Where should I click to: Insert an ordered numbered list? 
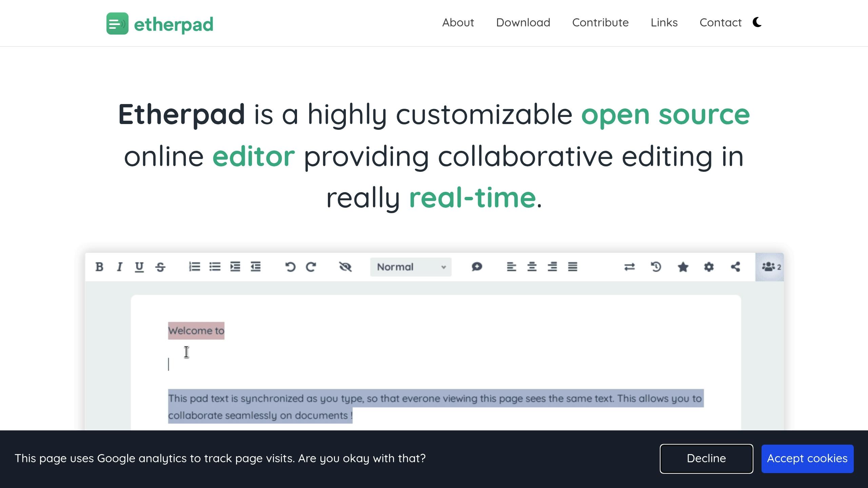195,267
